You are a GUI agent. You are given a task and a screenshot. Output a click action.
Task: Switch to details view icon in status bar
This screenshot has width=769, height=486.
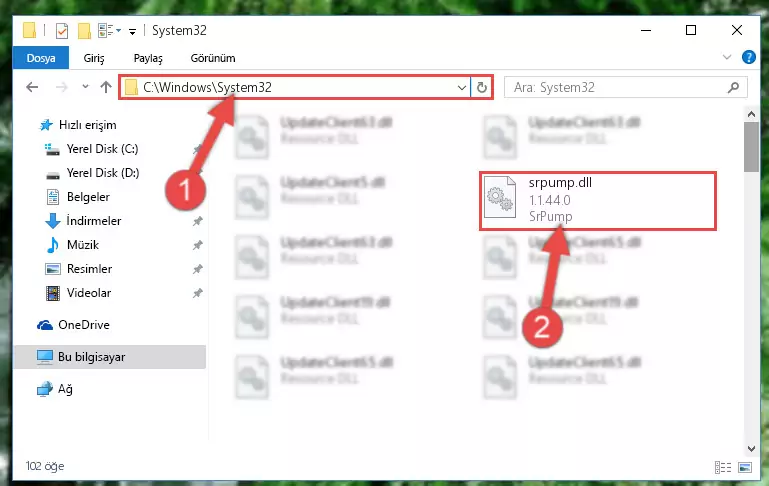723,467
